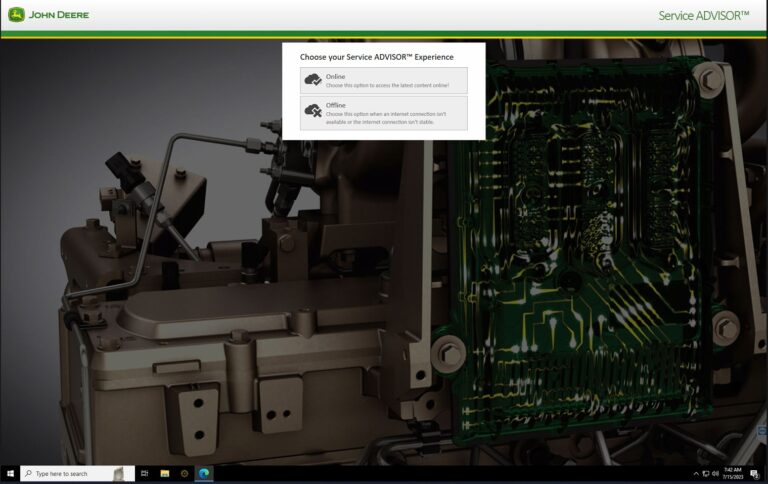Click the taskbar search box
Viewport: 768px width, 484px height.
[x=77, y=474]
